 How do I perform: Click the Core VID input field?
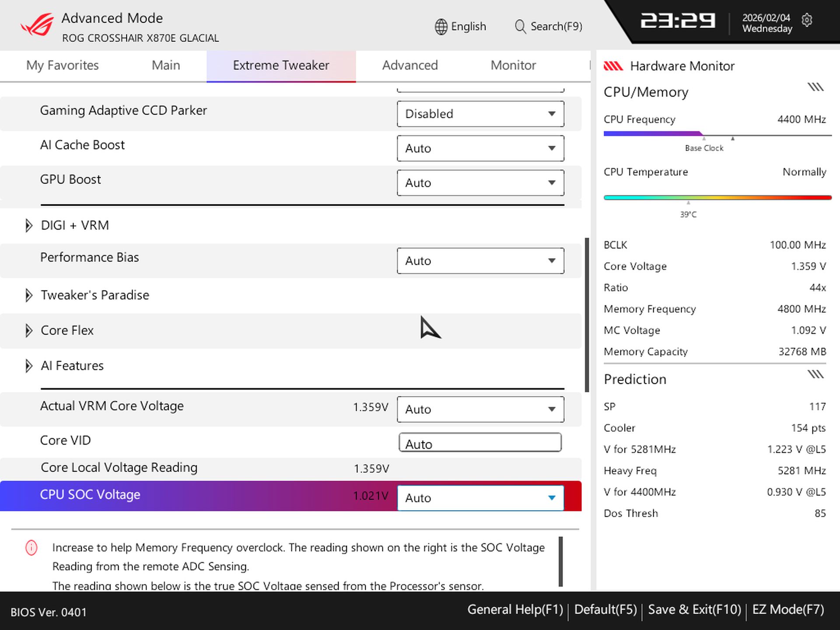[480, 443]
